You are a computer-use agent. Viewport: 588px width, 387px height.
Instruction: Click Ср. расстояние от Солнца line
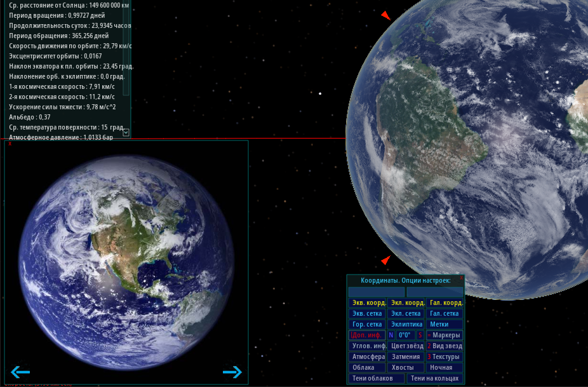(69, 6)
